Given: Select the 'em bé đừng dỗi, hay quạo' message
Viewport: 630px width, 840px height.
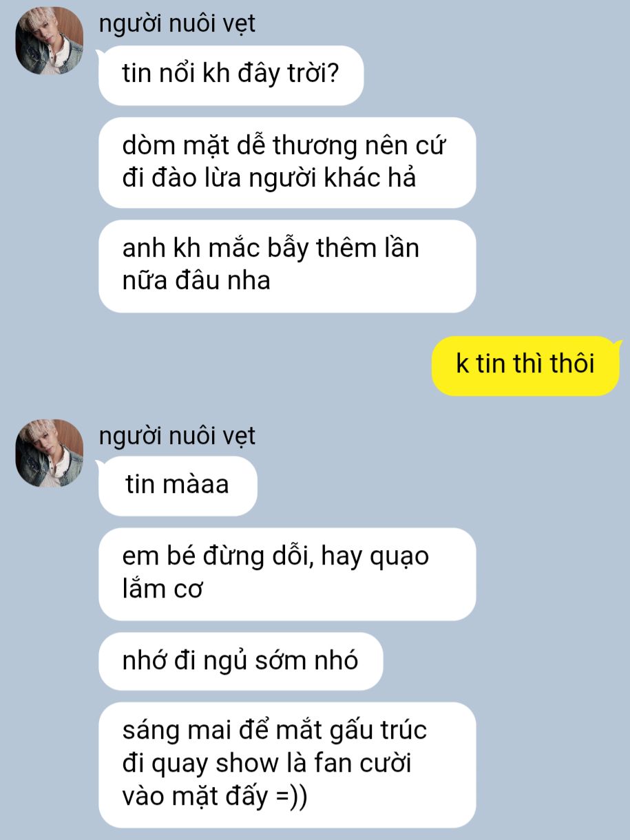Looking at the screenshot, I should 287,574.
